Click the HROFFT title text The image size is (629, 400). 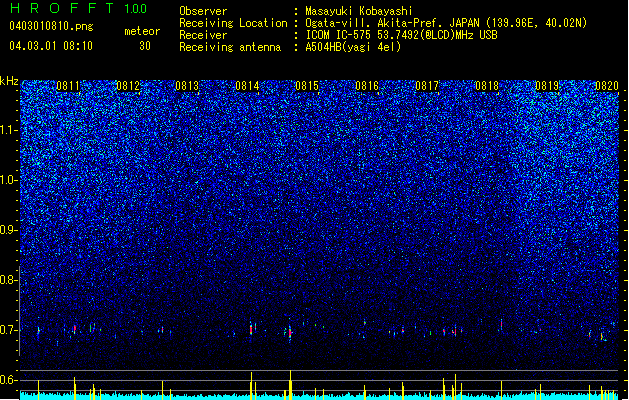[x=61, y=8]
